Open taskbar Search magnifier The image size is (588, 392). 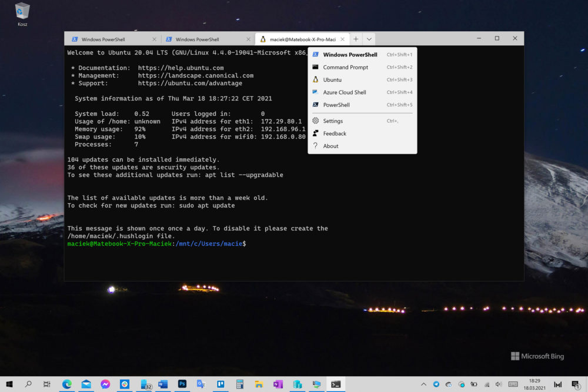click(28, 384)
